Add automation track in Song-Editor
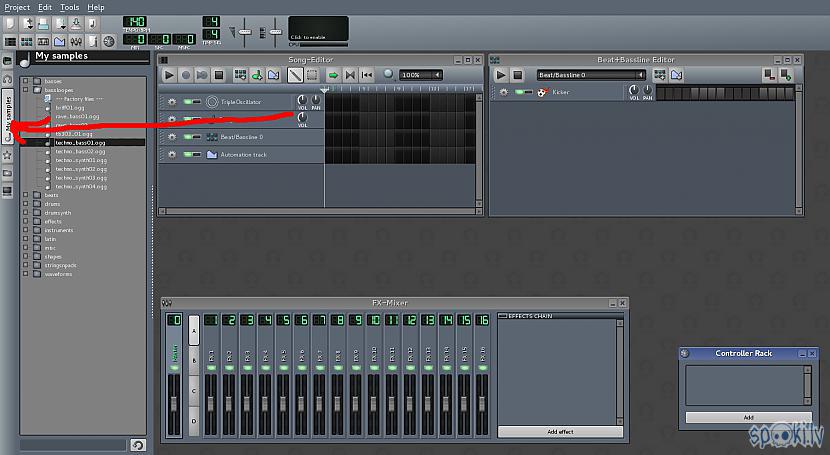This screenshot has width=830, height=455. 273,75
